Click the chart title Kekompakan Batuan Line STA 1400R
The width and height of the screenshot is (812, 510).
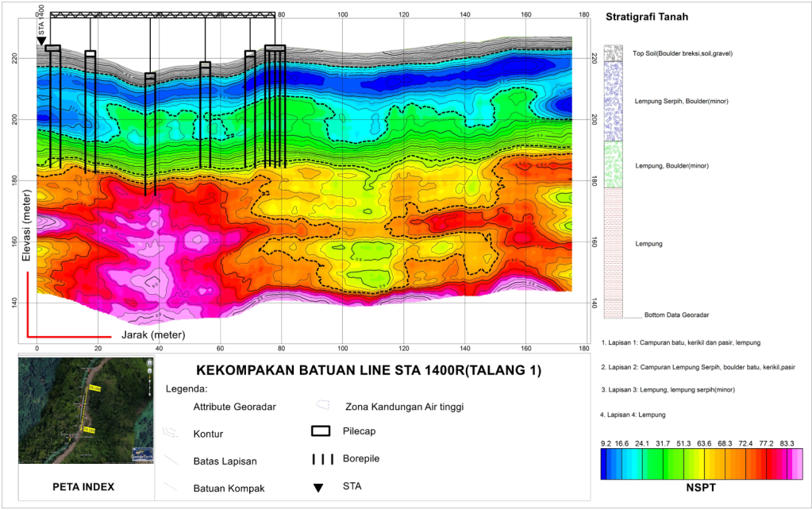373,371
